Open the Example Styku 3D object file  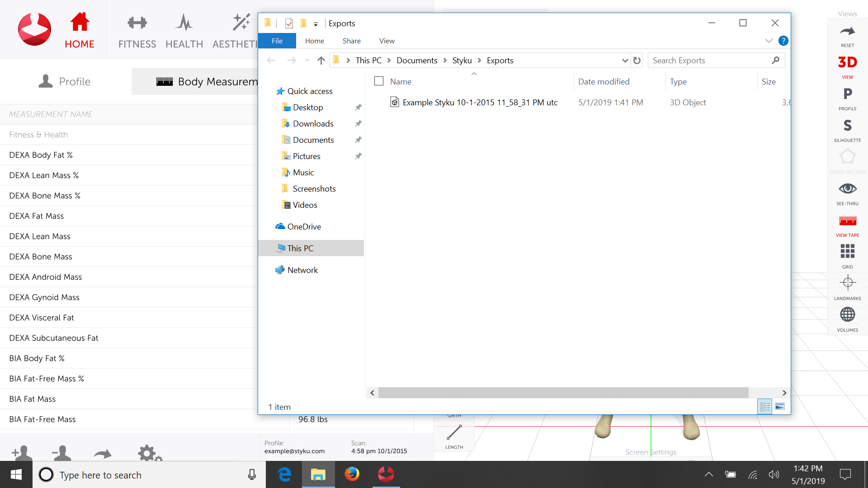[480, 103]
